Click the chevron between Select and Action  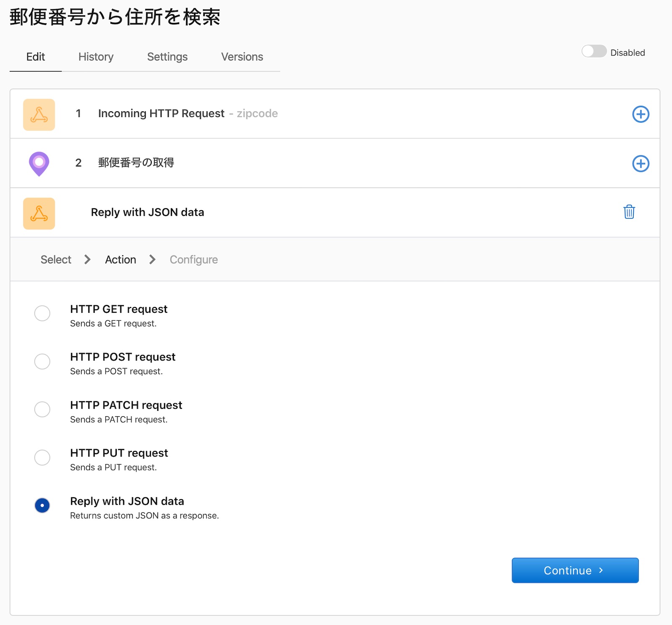[x=87, y=260]
